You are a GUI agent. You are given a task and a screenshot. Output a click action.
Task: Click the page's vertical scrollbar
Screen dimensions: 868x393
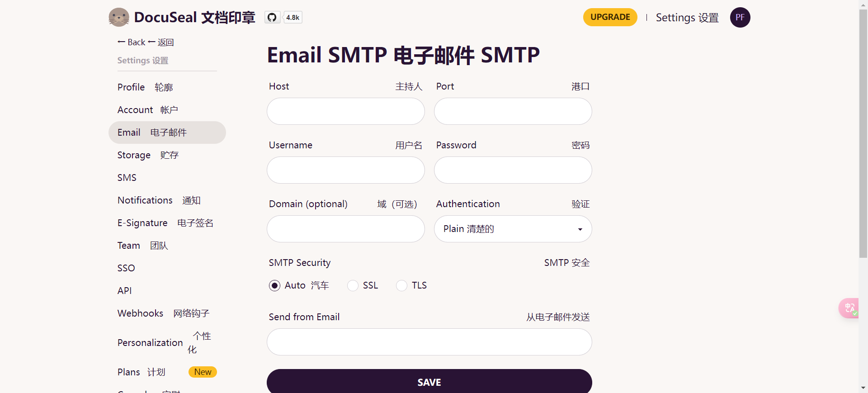point(863,136)
